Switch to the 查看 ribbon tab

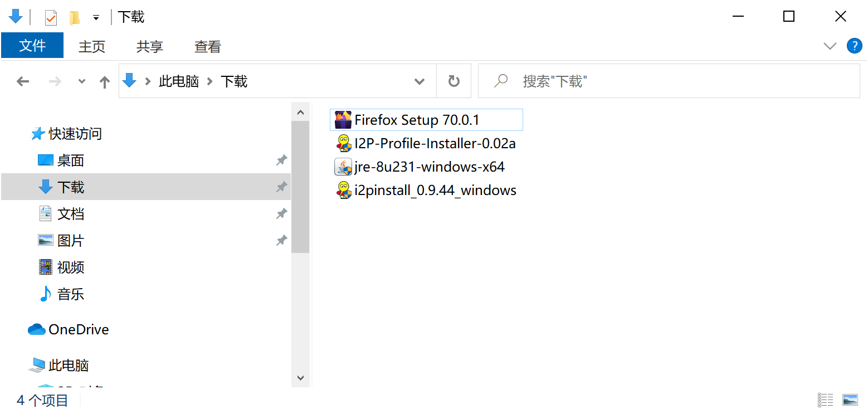pyautogui.click(x=207, y=47)
